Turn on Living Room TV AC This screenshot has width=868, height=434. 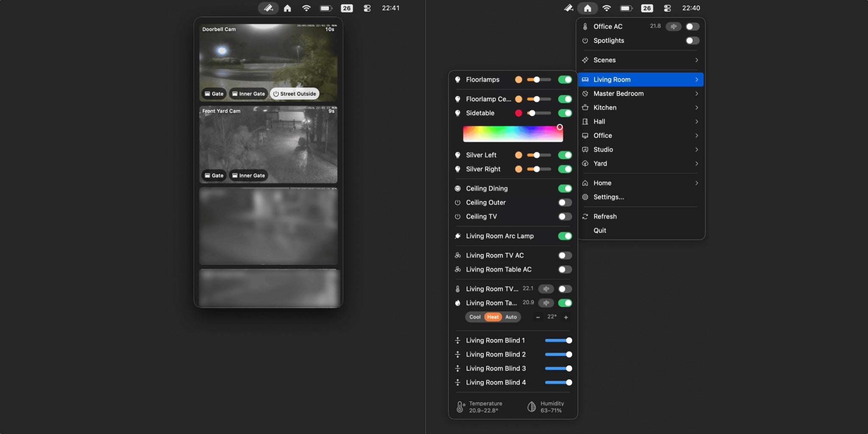point(564,255)
